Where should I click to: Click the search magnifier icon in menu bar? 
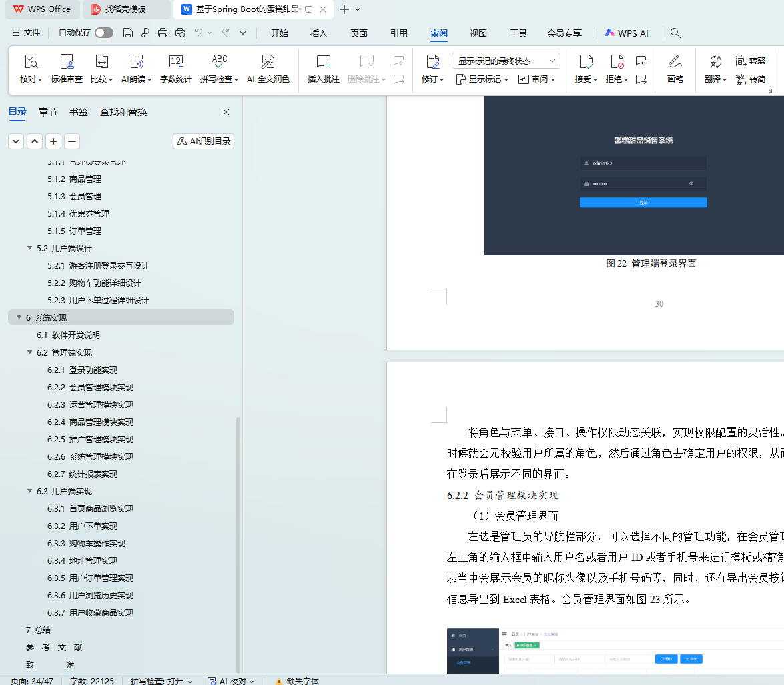pos(675,33)
